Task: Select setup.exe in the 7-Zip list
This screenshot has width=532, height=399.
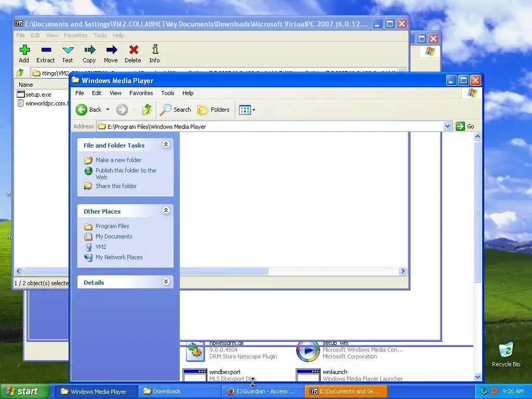Action: click(x=34, y=95)
